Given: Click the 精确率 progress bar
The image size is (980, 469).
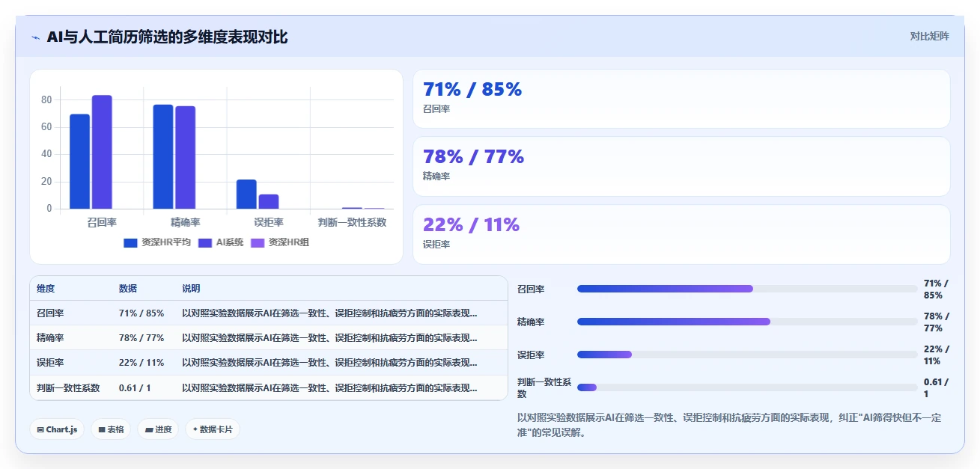Looking at the screenshot, I should point(747,322).
